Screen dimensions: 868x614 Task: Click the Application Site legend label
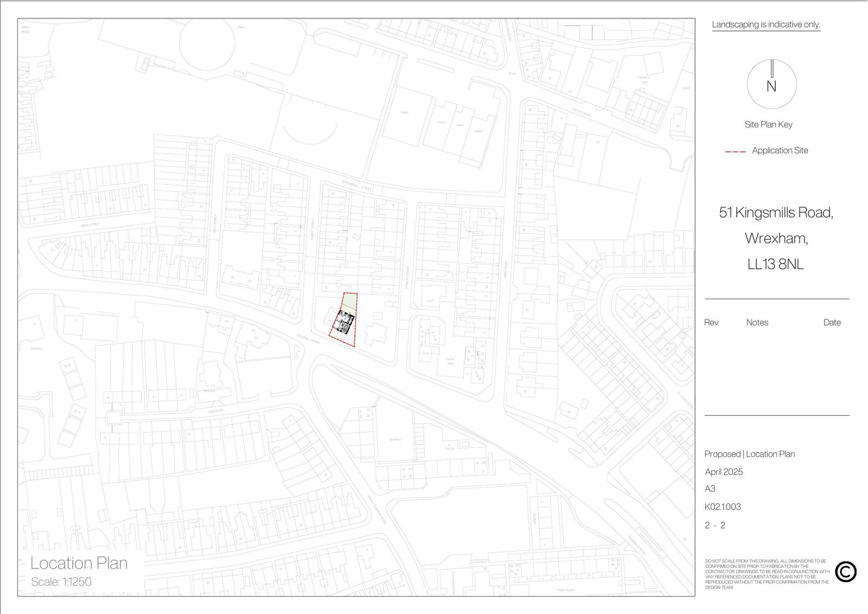click(780, 151)
